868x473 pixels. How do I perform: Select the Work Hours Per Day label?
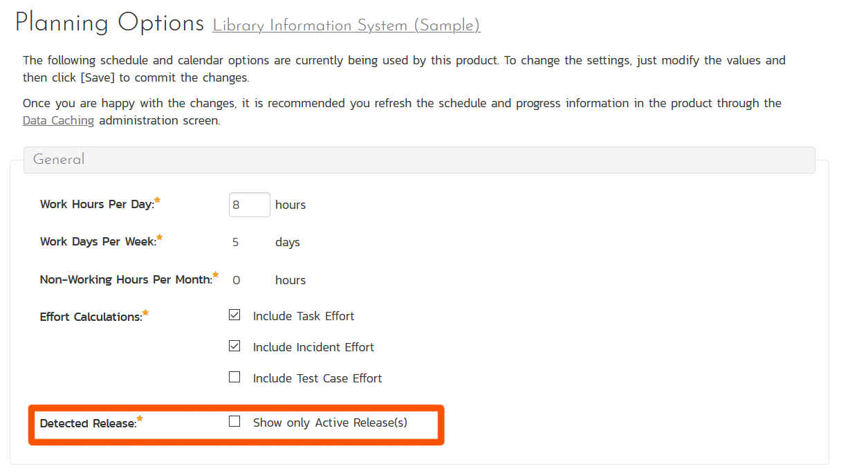pyautogui.click(x=97, y=205)
